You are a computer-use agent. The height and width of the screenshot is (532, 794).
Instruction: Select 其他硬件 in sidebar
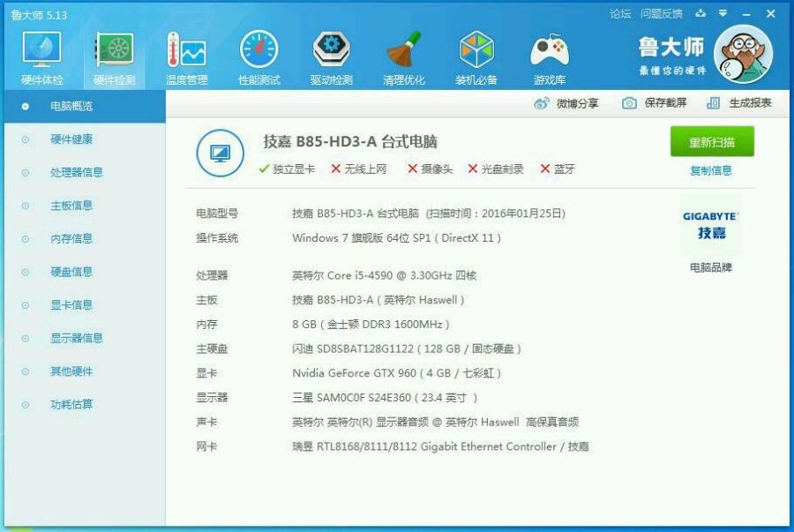(x=85, y=371)
